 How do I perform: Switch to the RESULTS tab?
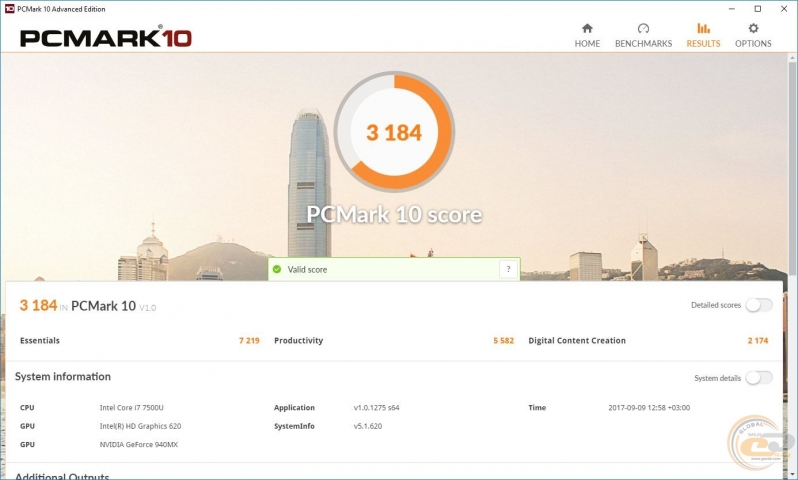(703, 36)
